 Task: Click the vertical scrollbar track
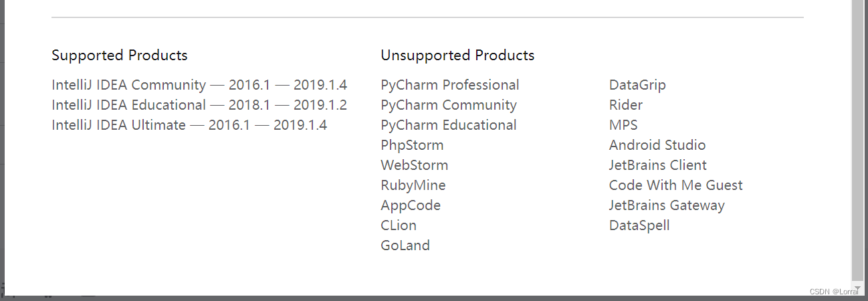coord(858,134)
